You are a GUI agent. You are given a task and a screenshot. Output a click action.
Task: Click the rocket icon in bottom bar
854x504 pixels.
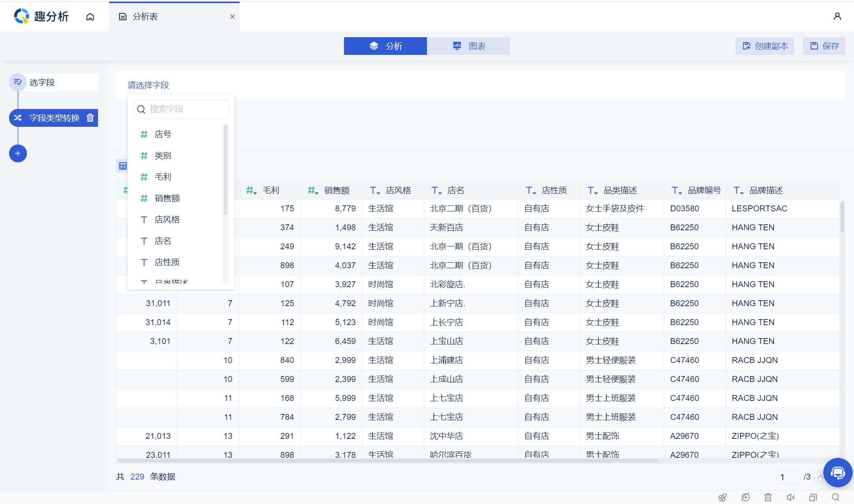[x=722, y=498]
